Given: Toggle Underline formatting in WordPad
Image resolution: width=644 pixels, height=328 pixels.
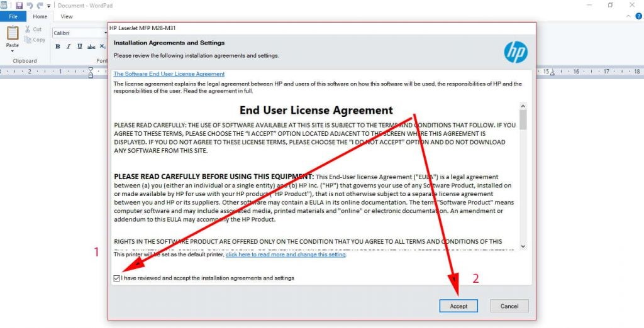Looking at the screenshot, I should (x=80, y=46).
